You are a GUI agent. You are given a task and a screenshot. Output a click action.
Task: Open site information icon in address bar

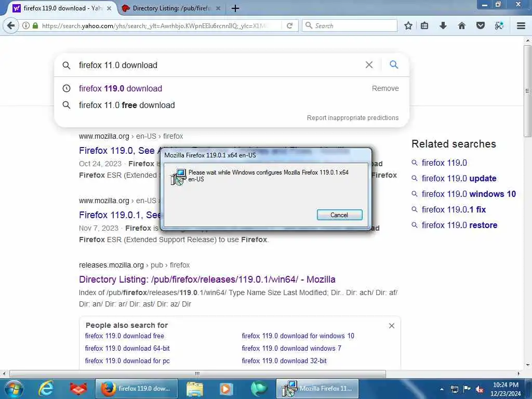pyautogui.click(x=26, y=25)
